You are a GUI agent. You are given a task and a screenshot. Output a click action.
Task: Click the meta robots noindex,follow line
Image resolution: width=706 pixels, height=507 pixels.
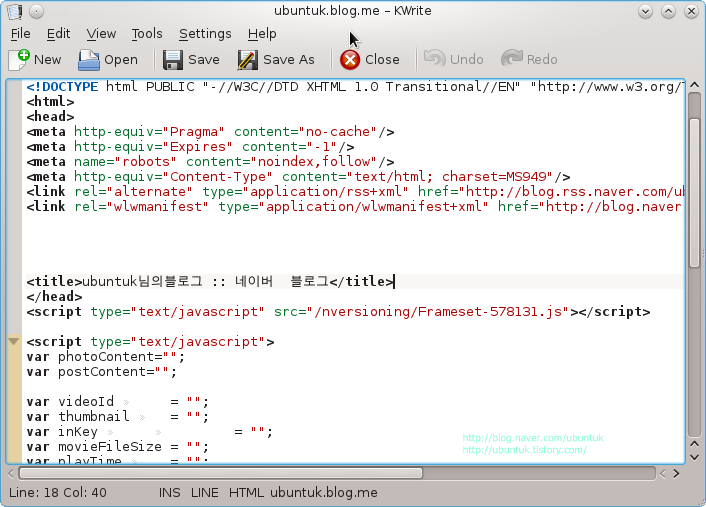tap(210, 162)
